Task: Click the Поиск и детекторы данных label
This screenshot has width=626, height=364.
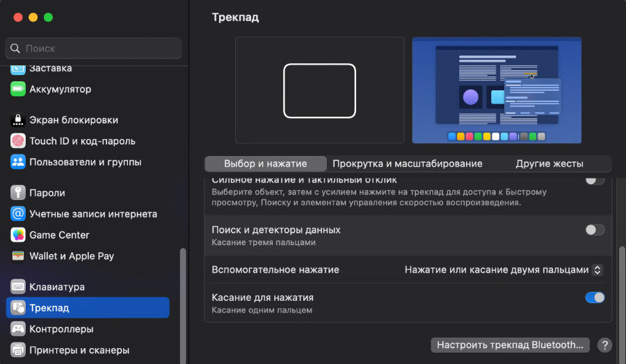Action: coord(276,230)
